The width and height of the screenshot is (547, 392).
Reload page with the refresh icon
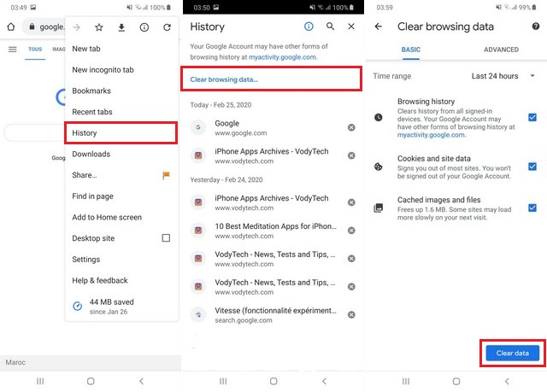pyautogui.click(x=168, y=27)
